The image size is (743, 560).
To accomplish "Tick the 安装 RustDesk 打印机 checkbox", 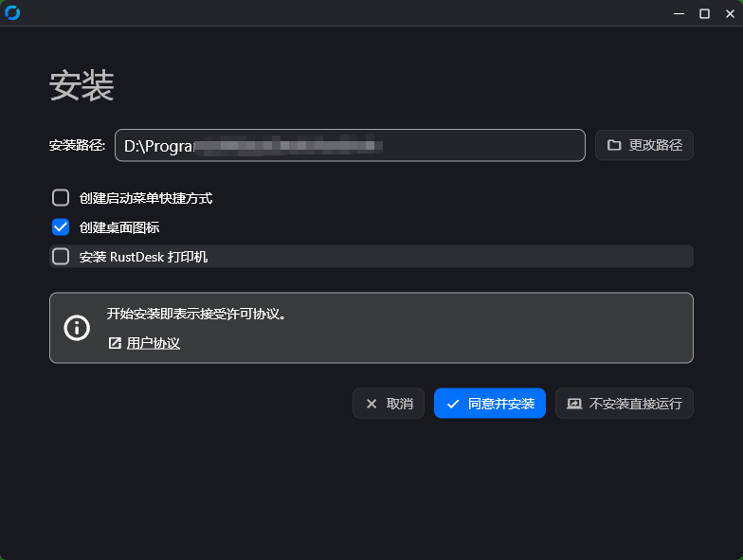I will (61, 257).
